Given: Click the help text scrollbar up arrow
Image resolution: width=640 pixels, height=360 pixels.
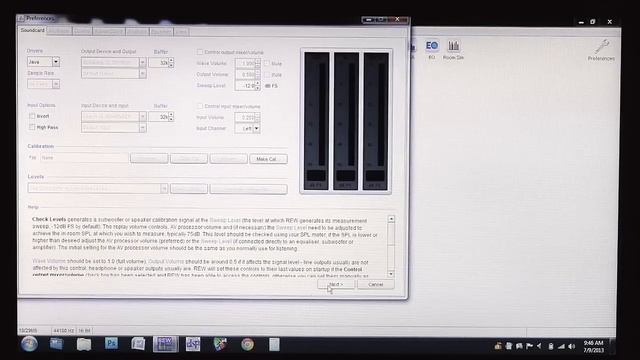Looking at the screenshot, I should pyautogui.click(x=391, y=219).
